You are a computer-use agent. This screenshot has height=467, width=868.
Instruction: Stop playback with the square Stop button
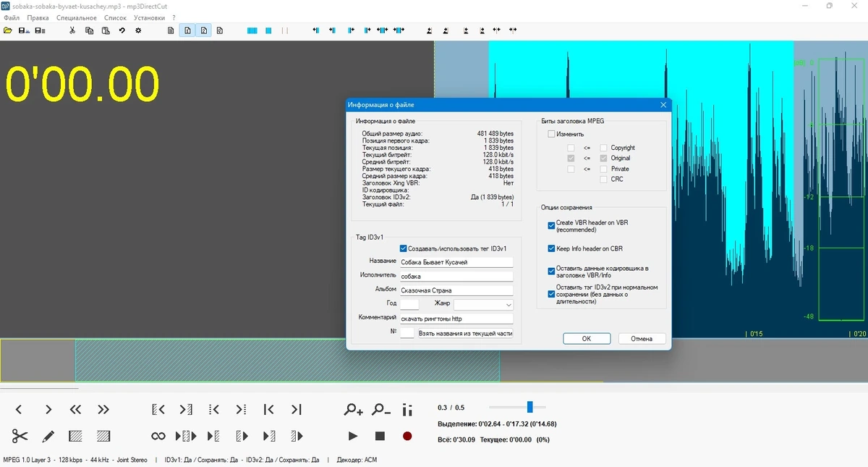(380, 436)
